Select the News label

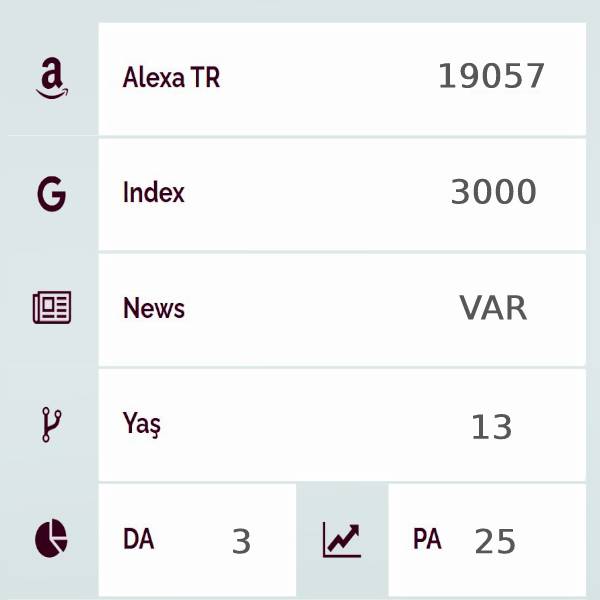pyautogui.click(x=153, y=308)
